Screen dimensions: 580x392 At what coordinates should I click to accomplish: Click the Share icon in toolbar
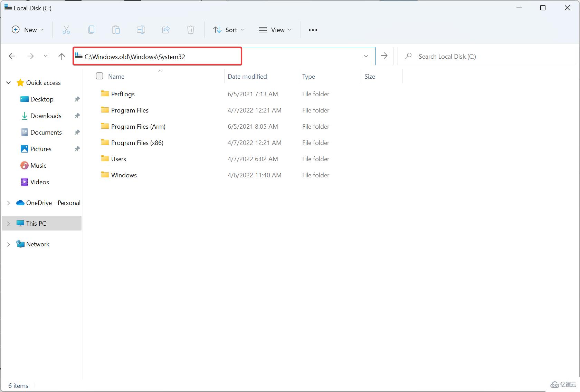(166, 30)
